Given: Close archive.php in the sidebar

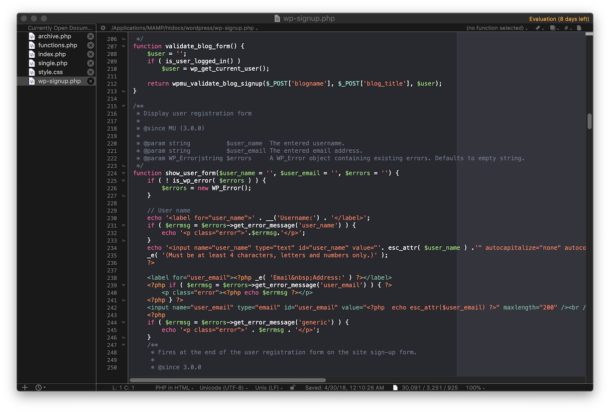Looking at the screenshot, I should (x=90, y=36).
